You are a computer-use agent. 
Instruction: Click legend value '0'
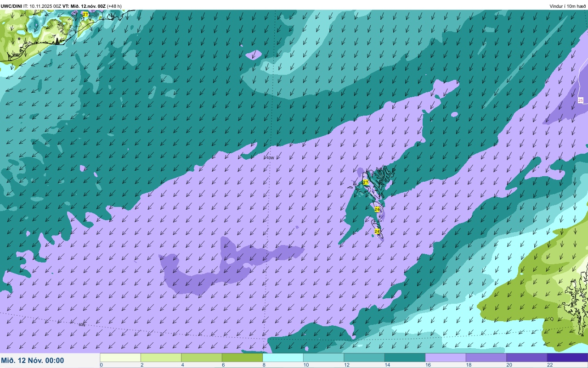101,365
